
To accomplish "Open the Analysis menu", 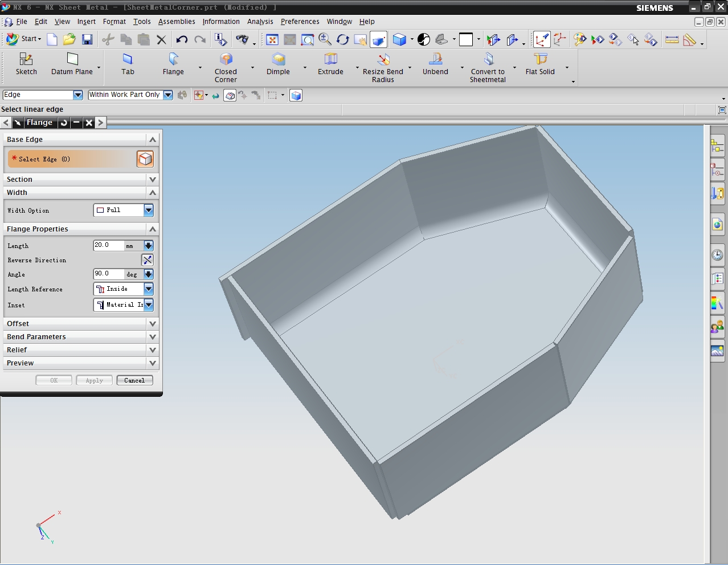I will [x=260, y=22].
